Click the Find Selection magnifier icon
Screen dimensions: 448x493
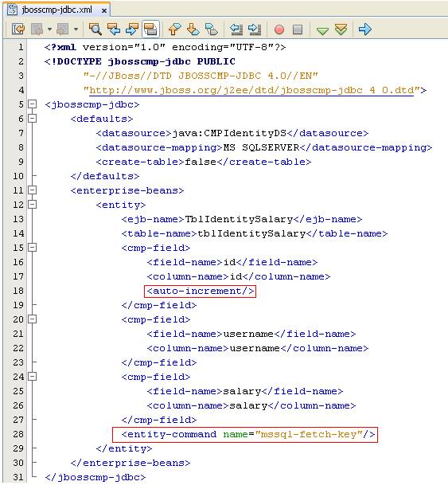pyautogui.click(x=95, y=29)
